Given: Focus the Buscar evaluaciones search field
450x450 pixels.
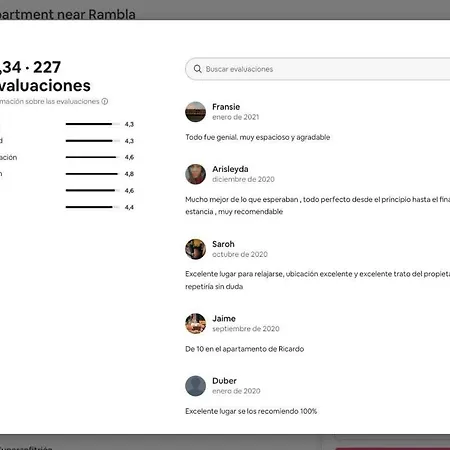Looking at the screenshot, I should [318, 69].
